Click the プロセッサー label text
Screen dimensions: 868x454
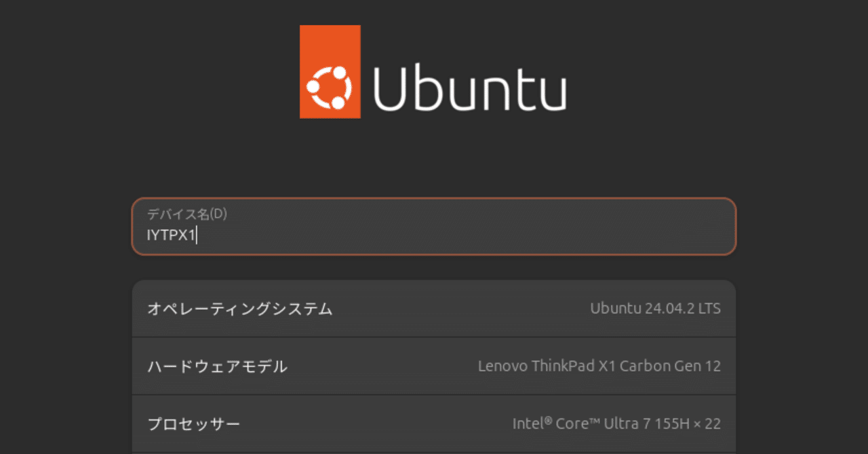193,423
